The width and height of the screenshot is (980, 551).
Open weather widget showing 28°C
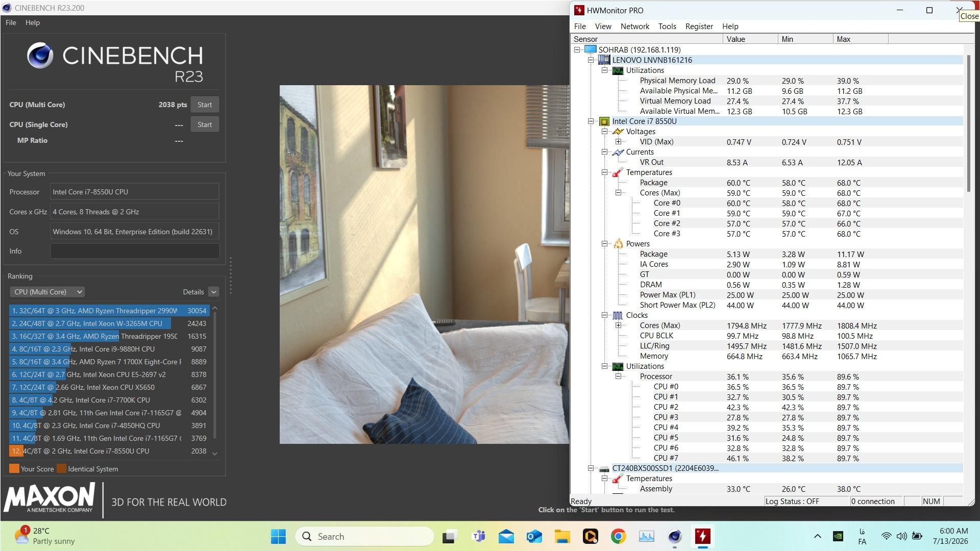coord(45,536)
